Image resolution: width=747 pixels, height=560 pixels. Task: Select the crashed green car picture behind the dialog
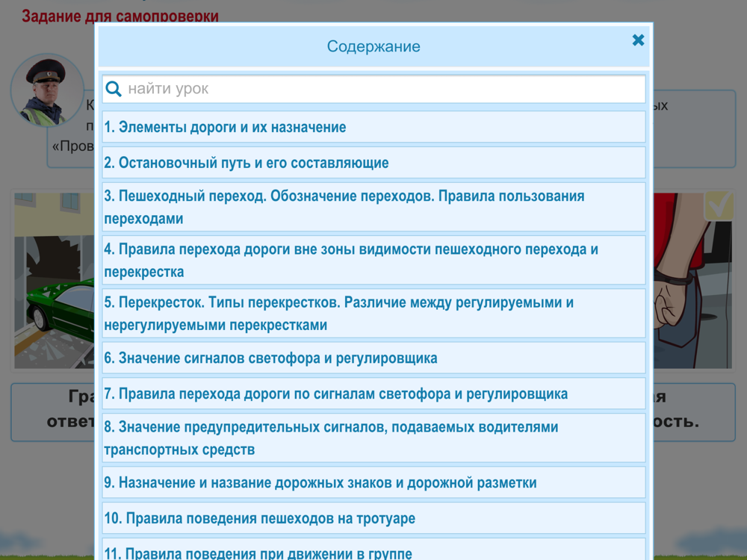(x=55, y=281)
